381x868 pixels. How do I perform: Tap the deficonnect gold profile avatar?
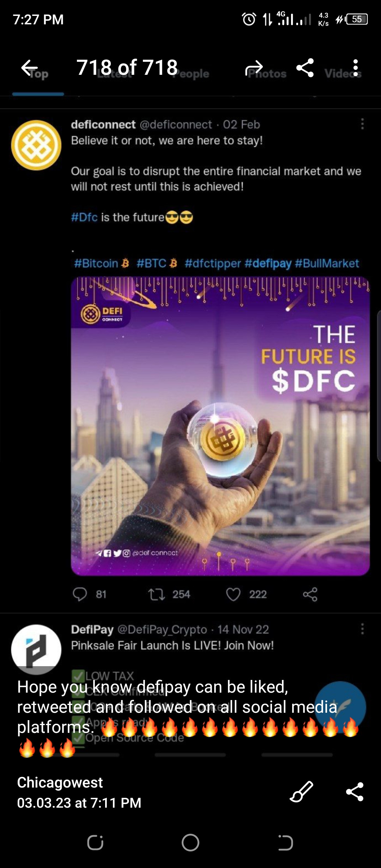tap(36, 145)
